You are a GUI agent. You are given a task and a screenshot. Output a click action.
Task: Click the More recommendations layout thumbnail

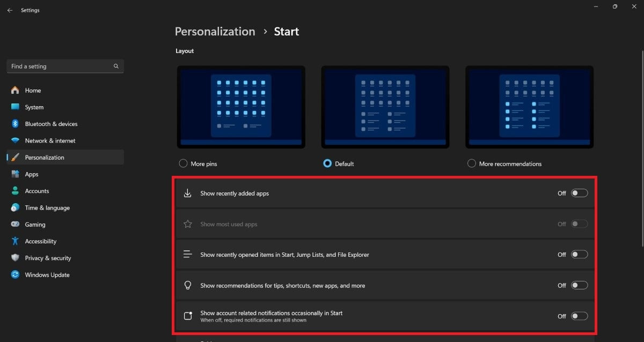point(530,107)
